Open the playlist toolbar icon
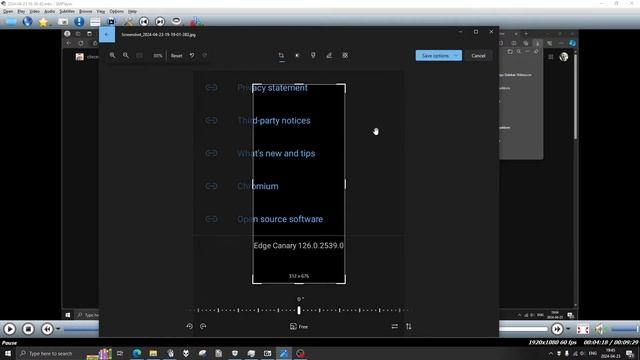Image resolution: width=640 pixels, height=360 pixels. click(x=95, y=22)
